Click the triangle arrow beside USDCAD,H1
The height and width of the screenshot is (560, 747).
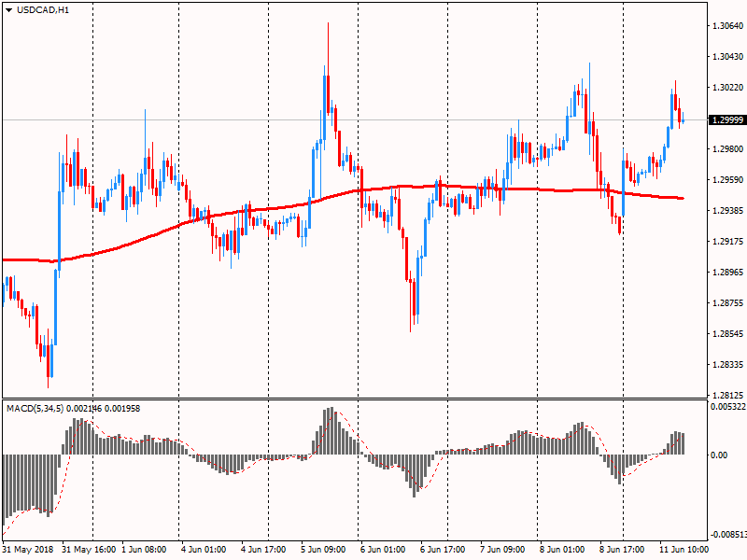coord(8,10)
